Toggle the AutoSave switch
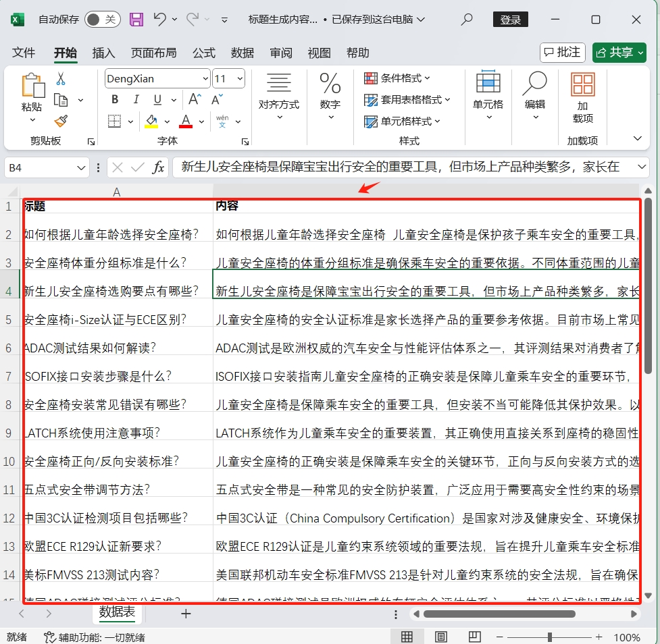This screenshot has height=644, width=660. click(x=102, y=20)
